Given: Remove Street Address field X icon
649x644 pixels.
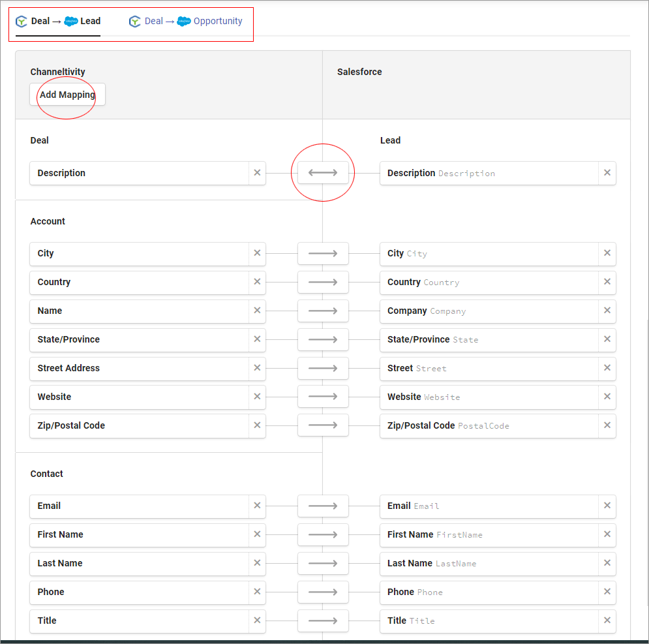Looking at the screenshot, I should click(x=257, y=368).
